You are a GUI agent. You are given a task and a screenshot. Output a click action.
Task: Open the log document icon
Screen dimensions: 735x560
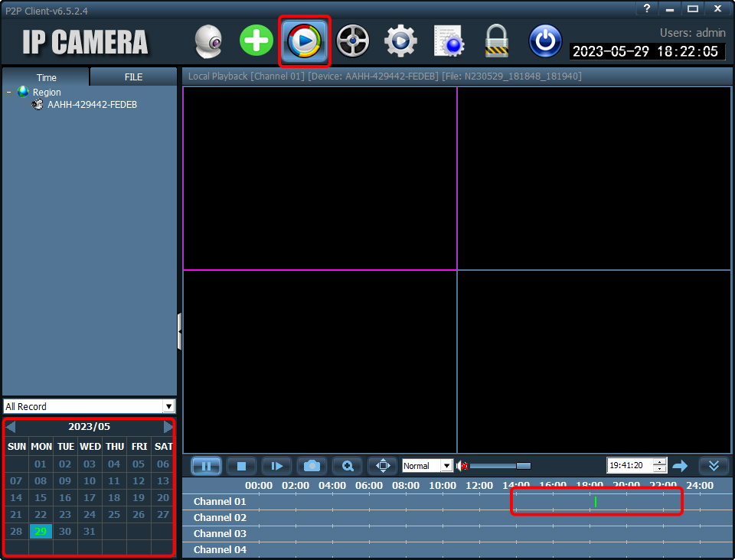click(449, 41)
